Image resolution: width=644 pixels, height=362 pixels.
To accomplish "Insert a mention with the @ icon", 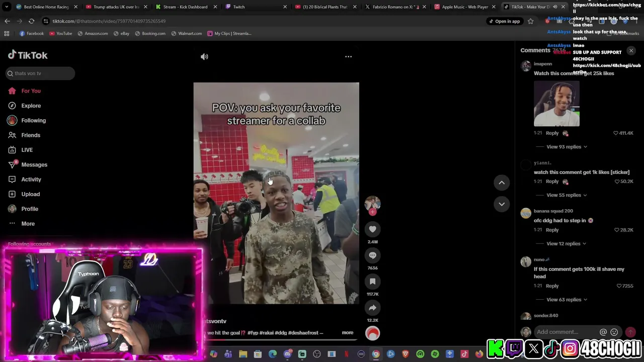I will coord(603,332).
